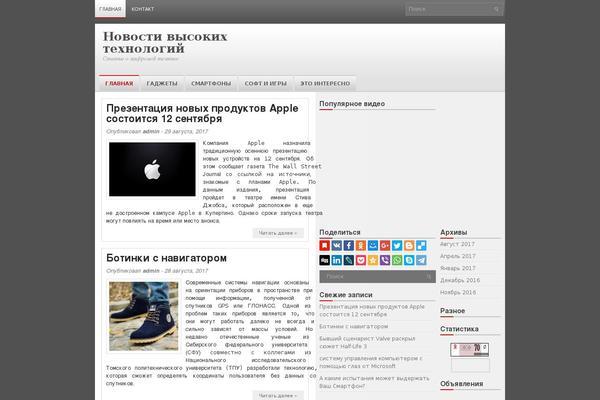Share the page on Facebook
Image resolution: width=600 pixels, height=400 pixels.
349,246
